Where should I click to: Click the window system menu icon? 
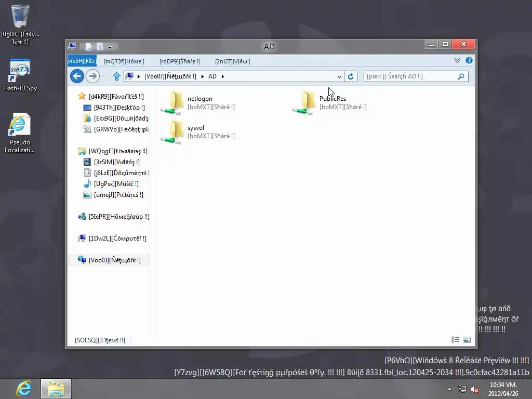(72, 46)
